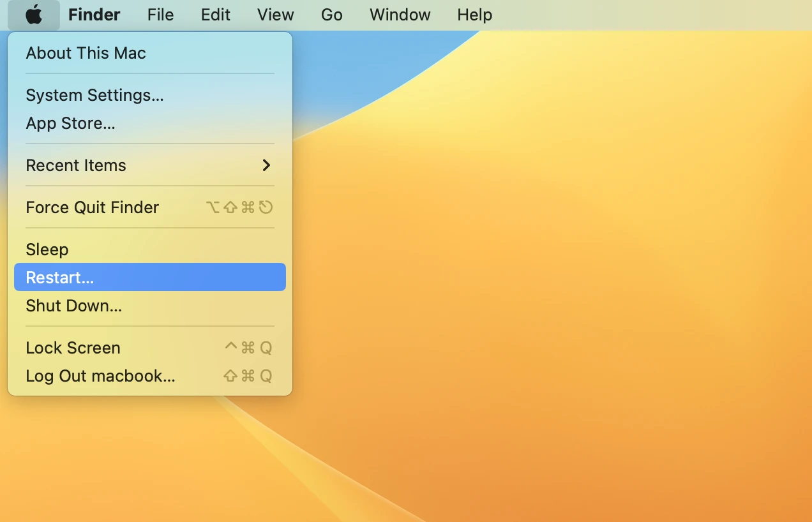Launch the App Store

70,123
